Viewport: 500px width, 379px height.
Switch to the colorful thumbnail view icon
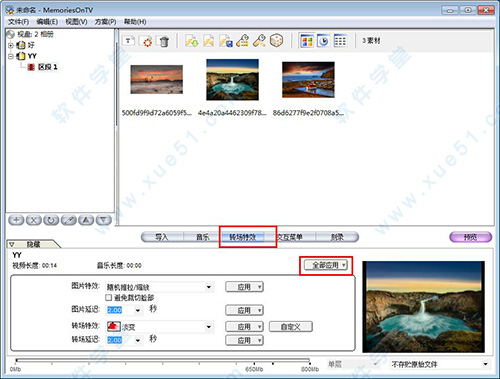(x=307, y=41)
